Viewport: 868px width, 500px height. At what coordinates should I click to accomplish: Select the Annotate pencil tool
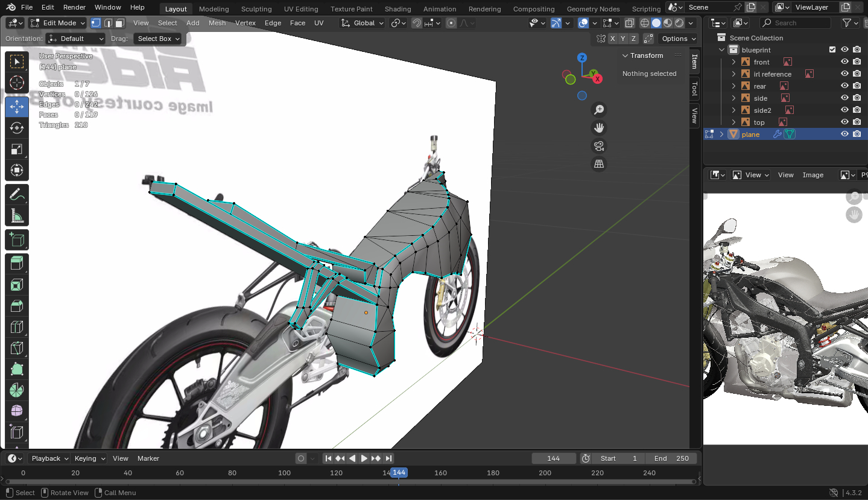(17, 194)
